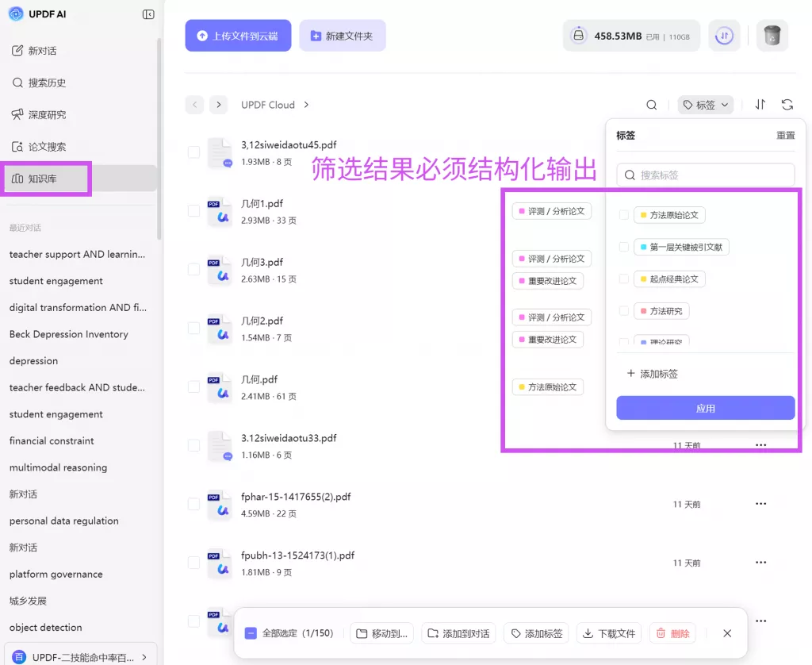812x665 pixels.
Task: Click the search magnifier icon in file toolbar
Action: 651,105
